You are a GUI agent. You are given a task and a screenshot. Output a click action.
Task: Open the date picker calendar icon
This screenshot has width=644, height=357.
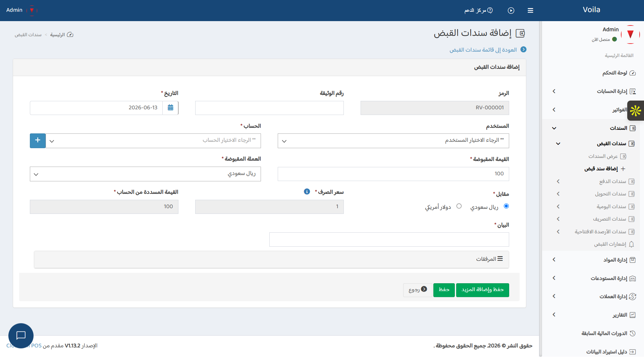[x=170, y=108]
